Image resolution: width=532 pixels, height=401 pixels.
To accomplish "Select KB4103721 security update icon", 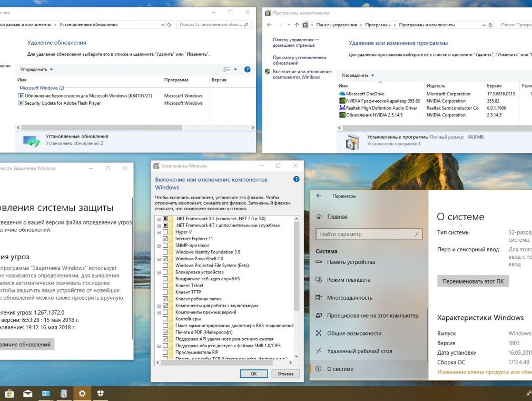I will (21, 96).
